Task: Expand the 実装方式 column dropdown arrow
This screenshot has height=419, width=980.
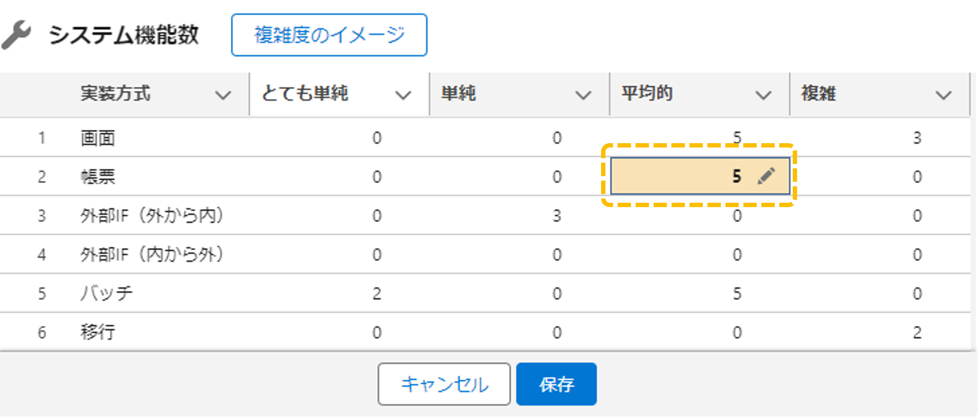Action: coord(223,95)
